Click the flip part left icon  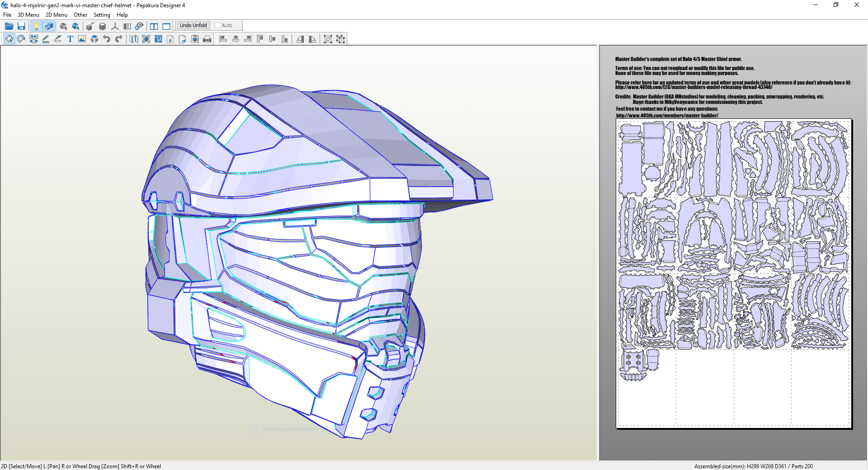click(x=300, y=39)
